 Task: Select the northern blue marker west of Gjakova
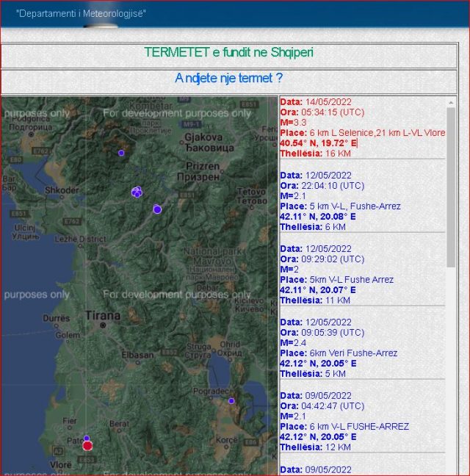pyautogui.click(x=121, y=153)
